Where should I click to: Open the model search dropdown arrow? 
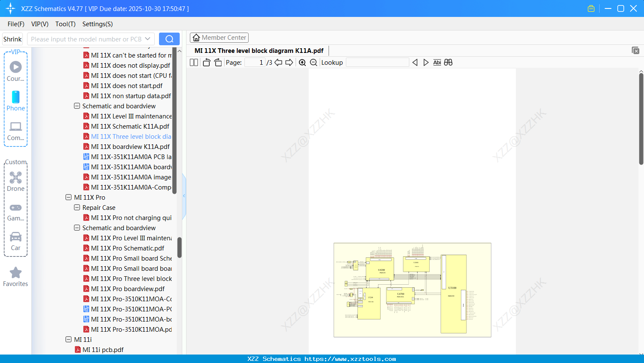point(148,38)
